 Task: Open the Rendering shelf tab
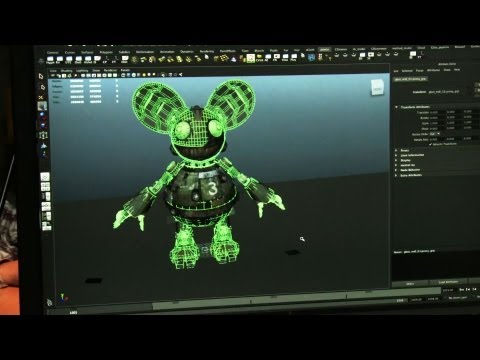click(207, 51)
